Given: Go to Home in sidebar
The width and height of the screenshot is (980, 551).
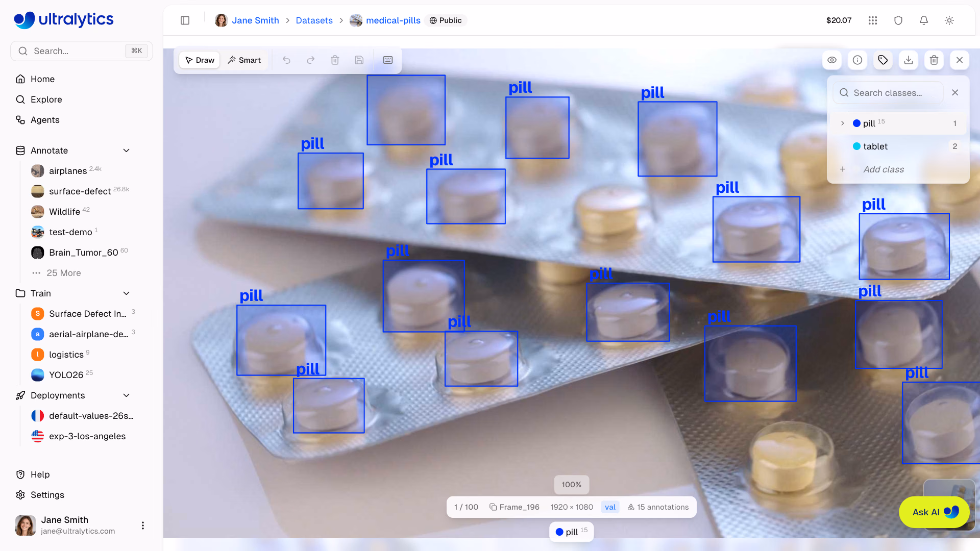Looking at the screenshot, I should click(x=42, y=79).
